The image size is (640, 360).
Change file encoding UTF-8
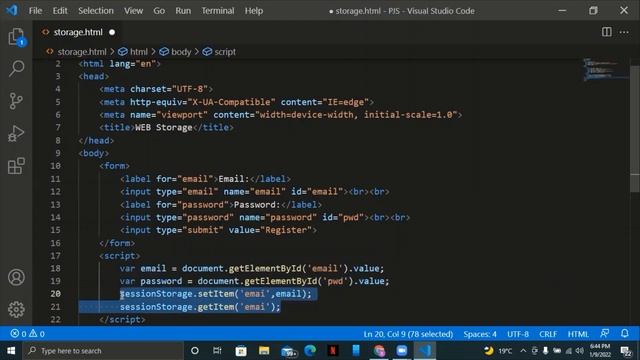coord(518,334)
